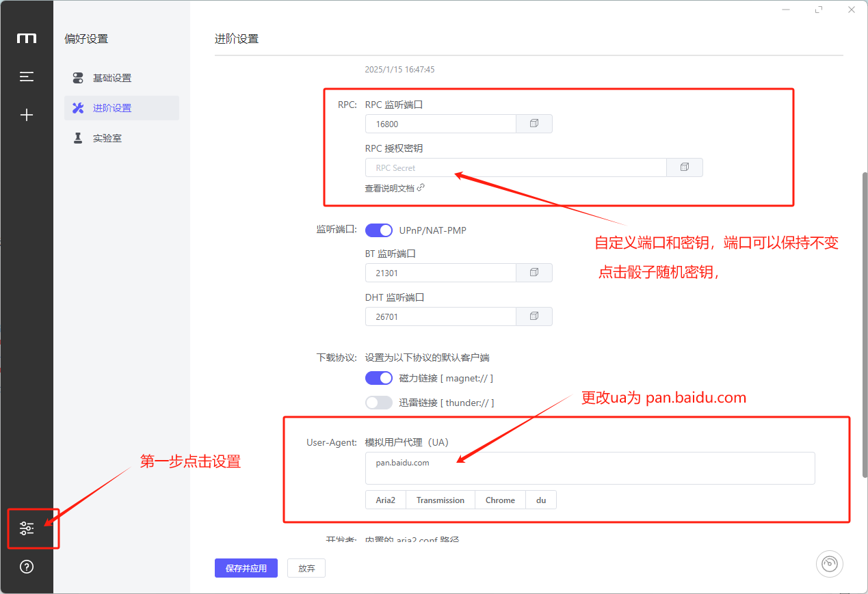
Task: Randomize RPC listening port with dice
Action: 534,124
